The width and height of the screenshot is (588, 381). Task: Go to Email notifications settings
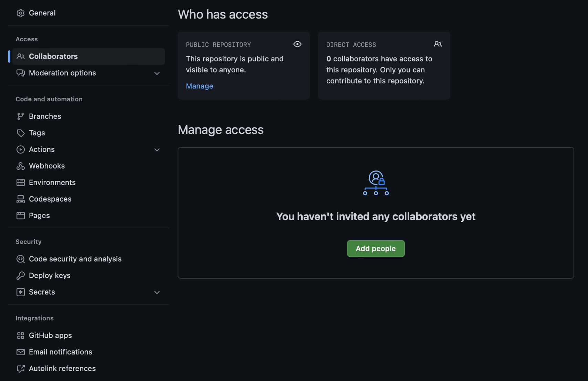click(89, 352)
